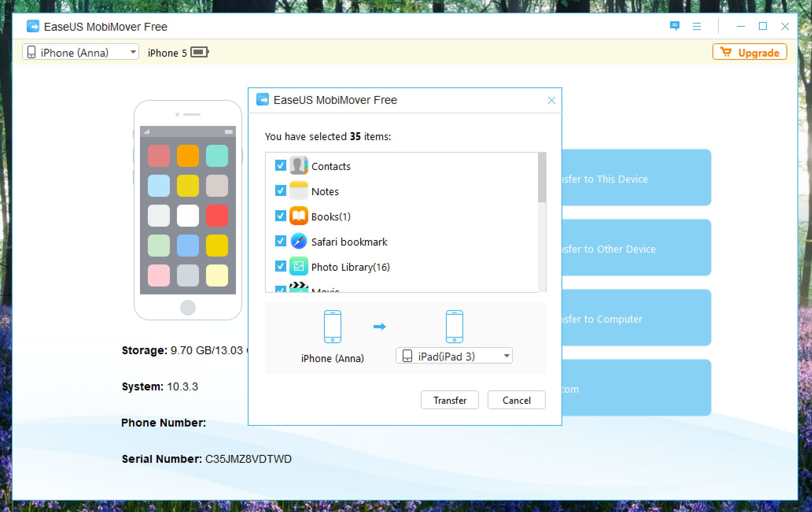Click the orange Books icon
The image size is (812, 512).
298,216
